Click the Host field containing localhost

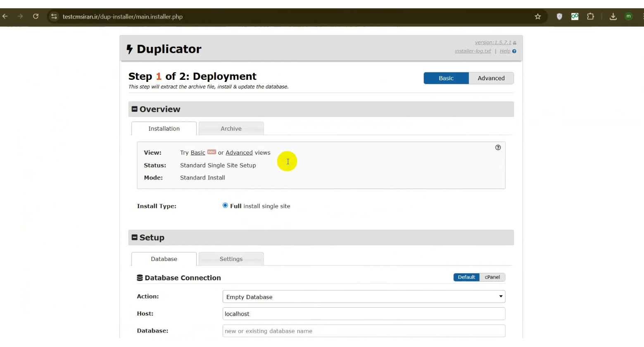(364, 314)
